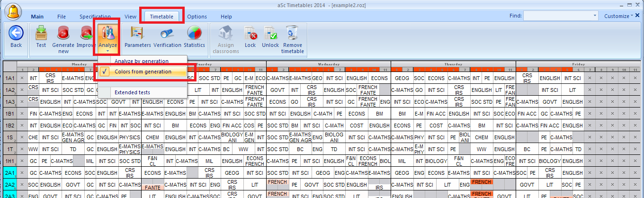The height and width of the screenshot is (198, 644).
Task: Select the orange FRENCH card in Thursday
Action: [482, 182]
